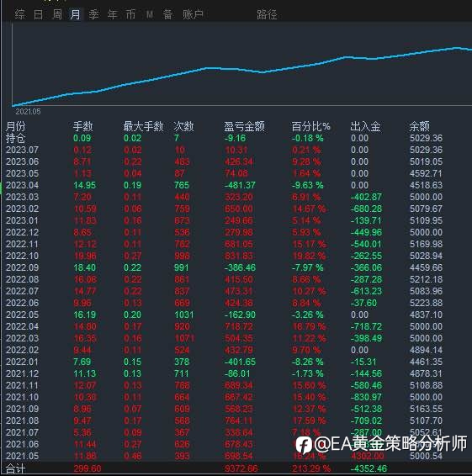Viewport: 472px width, 476px height.
Task: Select the 月 monthly tab
Action: tap(75, 14)
